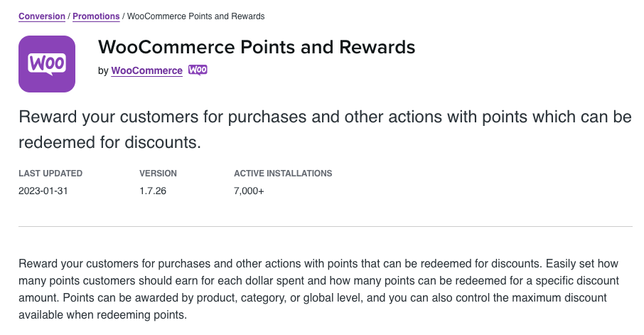Select the 2023-01-31 update date
The image size is (644, 335).
point(43,191)
